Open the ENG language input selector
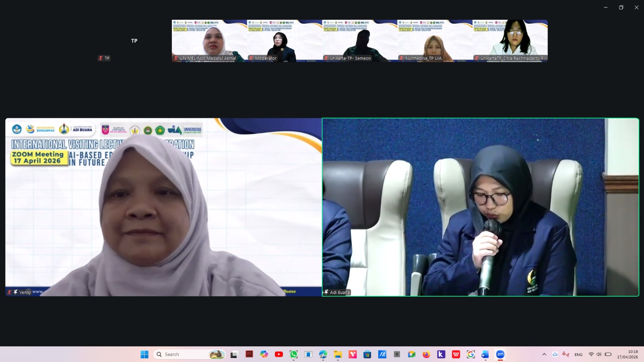The width and height of the screenshot is (644, 362). pyautogui.click(x=578, y=354)
